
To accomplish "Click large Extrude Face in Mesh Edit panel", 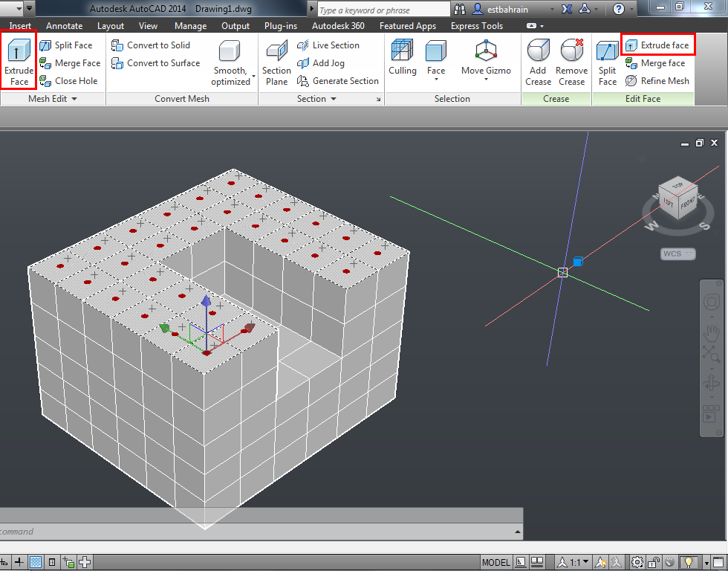I will (x=19, y=60).
